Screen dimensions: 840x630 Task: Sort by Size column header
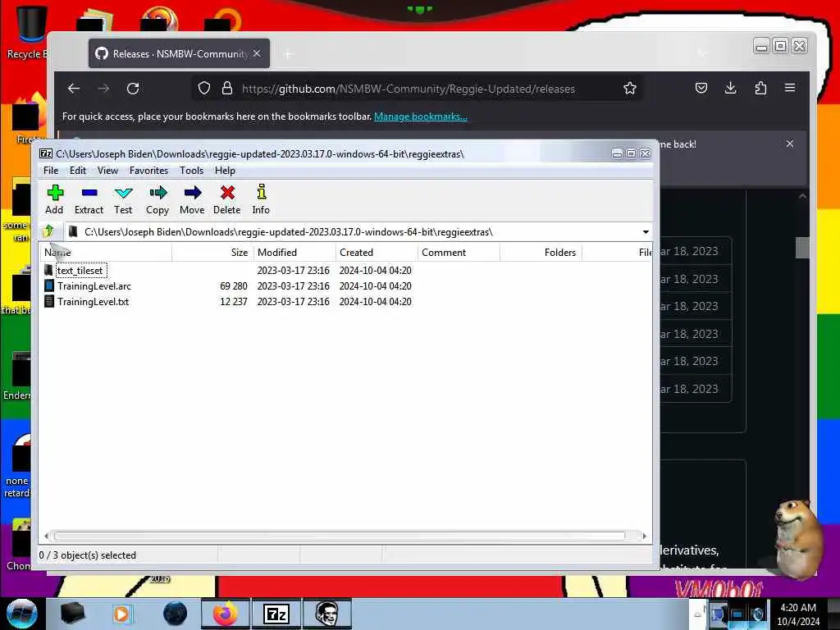pos(212,253)
